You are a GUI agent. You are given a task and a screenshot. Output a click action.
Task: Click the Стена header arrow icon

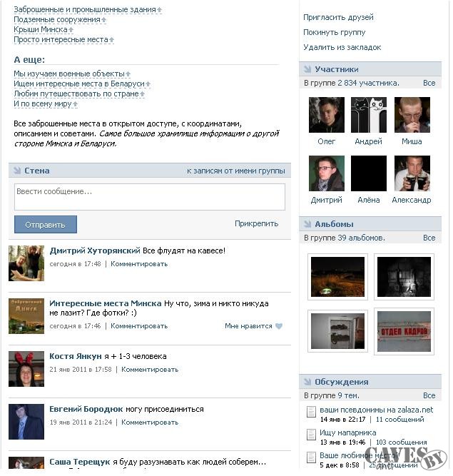[x=17, y=171]
